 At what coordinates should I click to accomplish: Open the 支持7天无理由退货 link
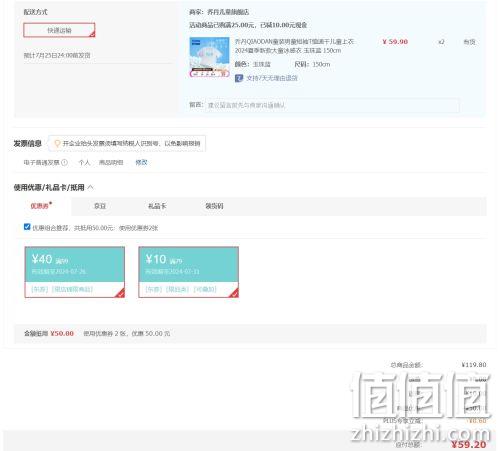tap(272, 78)
